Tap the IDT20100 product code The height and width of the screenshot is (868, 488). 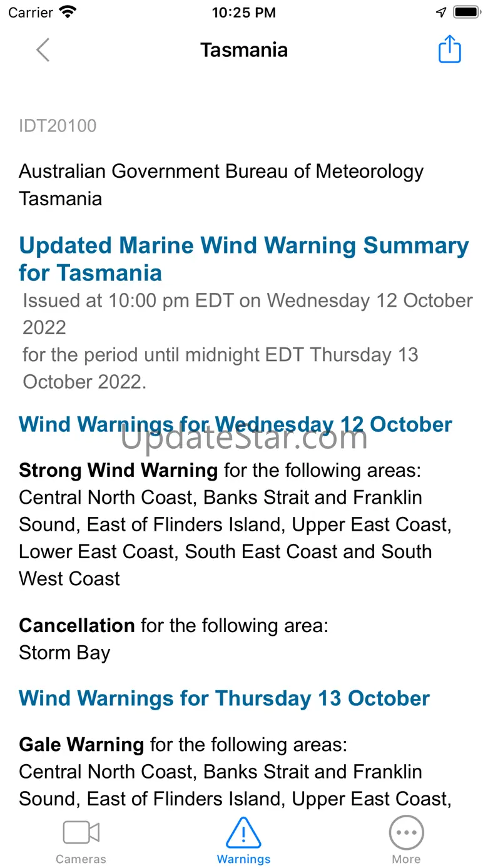coord(58,126)
